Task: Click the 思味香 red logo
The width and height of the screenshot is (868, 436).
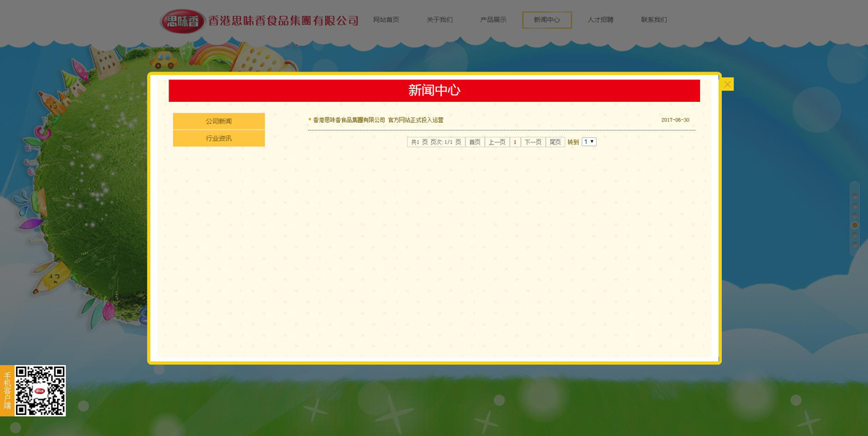Action: (182, 21)
